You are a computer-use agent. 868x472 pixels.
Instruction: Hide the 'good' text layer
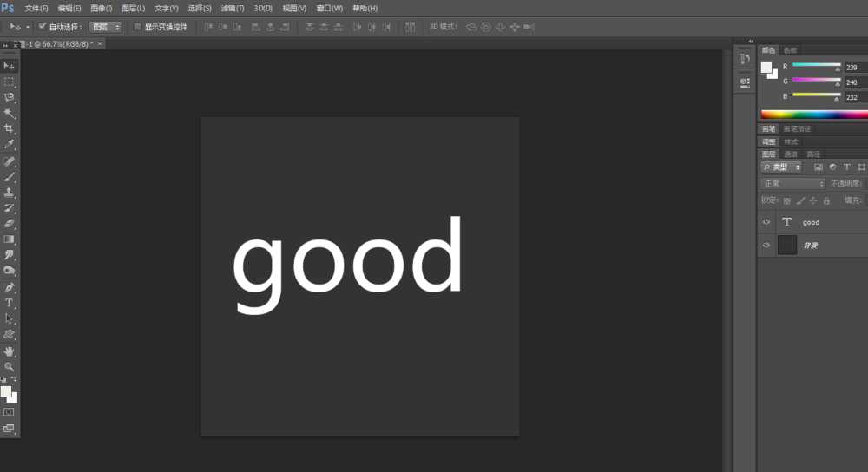(766, 222)
